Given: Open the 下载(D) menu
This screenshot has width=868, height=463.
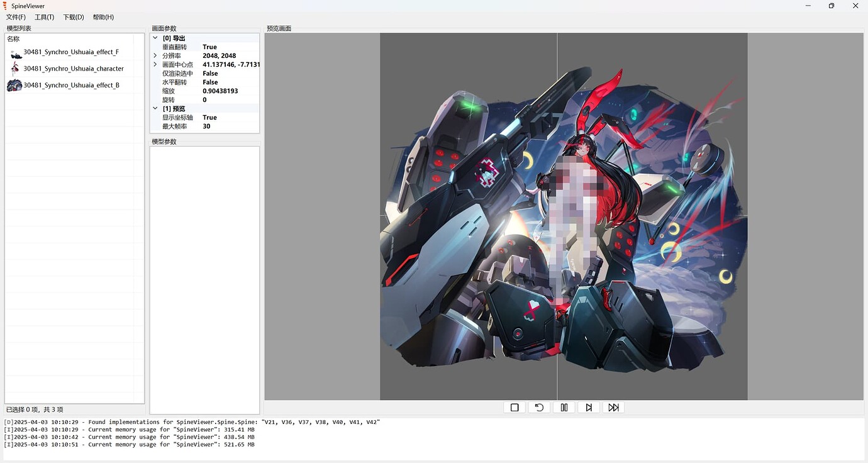Looking at the screenshot, I should click(73, 17).
